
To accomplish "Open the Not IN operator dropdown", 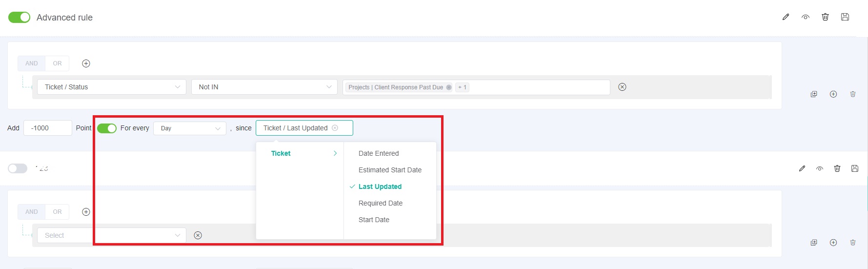I will click(264, 87).
